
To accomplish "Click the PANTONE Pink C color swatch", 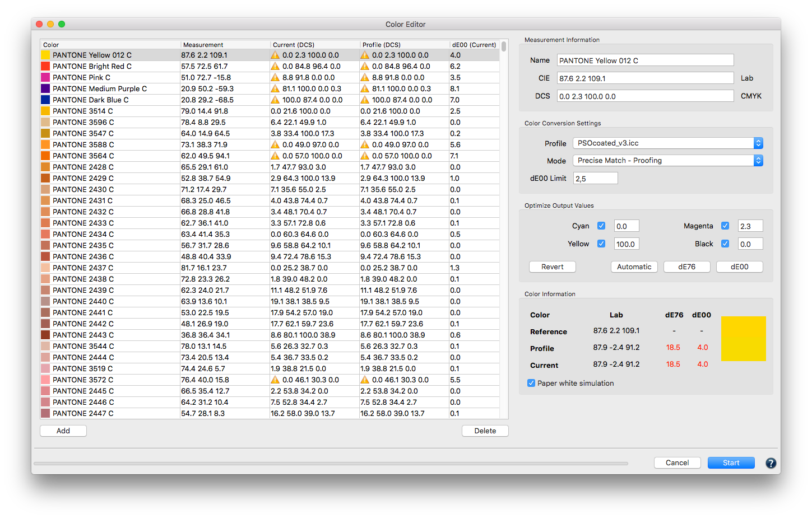I will [x=45, y=77].
